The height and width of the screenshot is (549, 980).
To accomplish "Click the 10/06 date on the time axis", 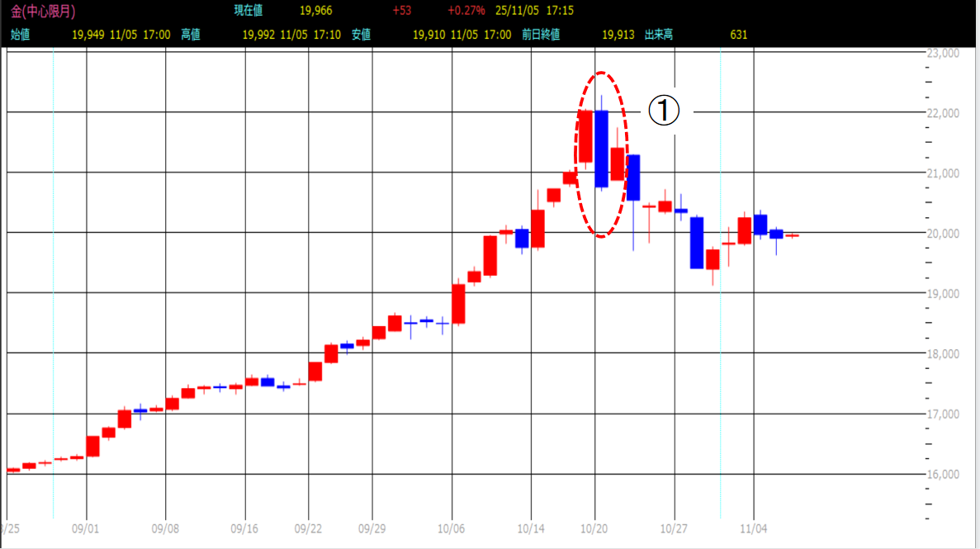I will click(x=451, y=528).
